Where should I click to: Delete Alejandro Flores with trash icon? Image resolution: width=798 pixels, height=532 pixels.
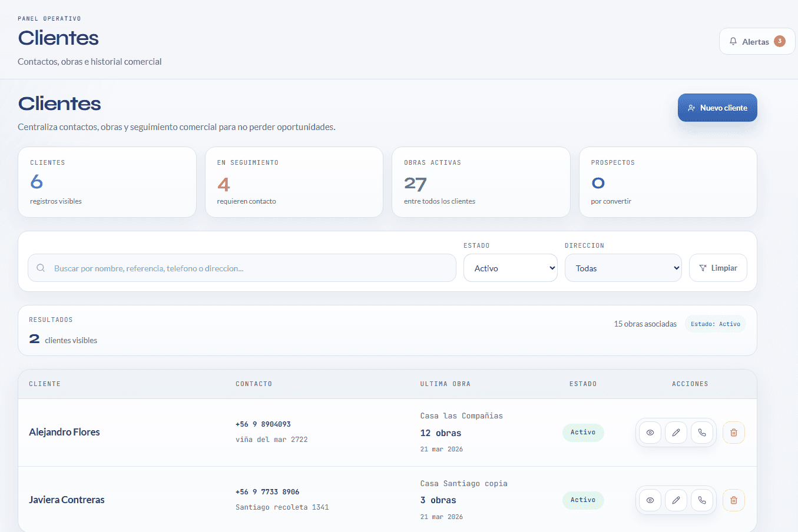pos(734,433)
